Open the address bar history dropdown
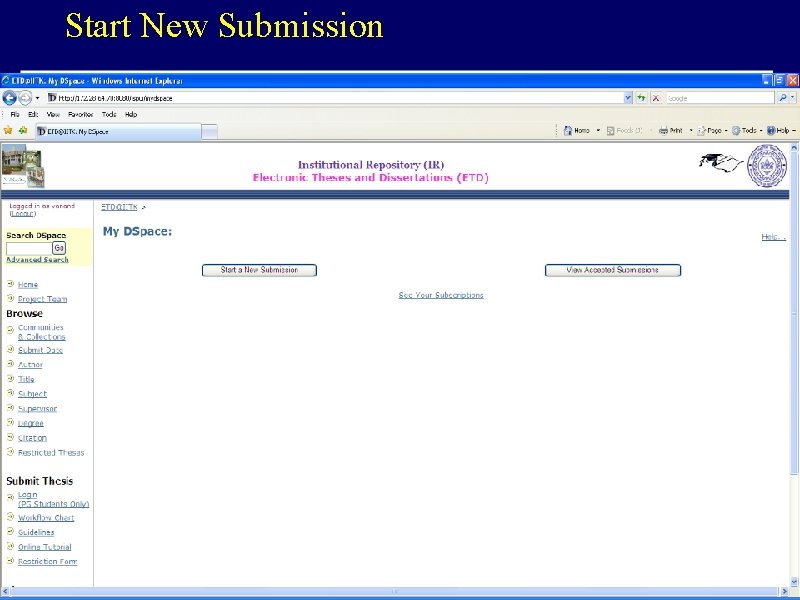800x600 pixels. coord(627,98)
